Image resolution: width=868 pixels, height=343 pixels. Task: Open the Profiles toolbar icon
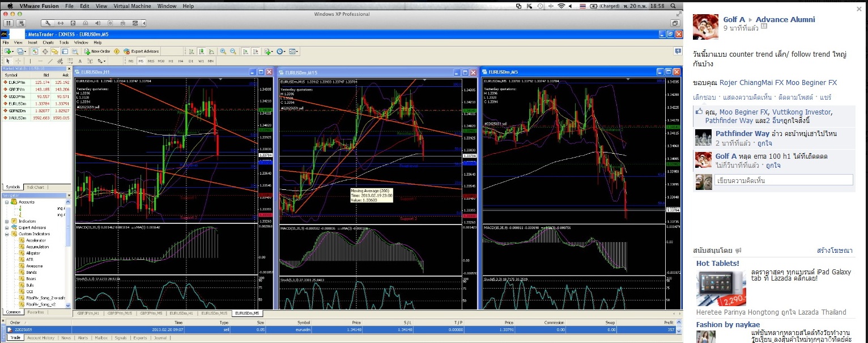(x=21, y=51)
